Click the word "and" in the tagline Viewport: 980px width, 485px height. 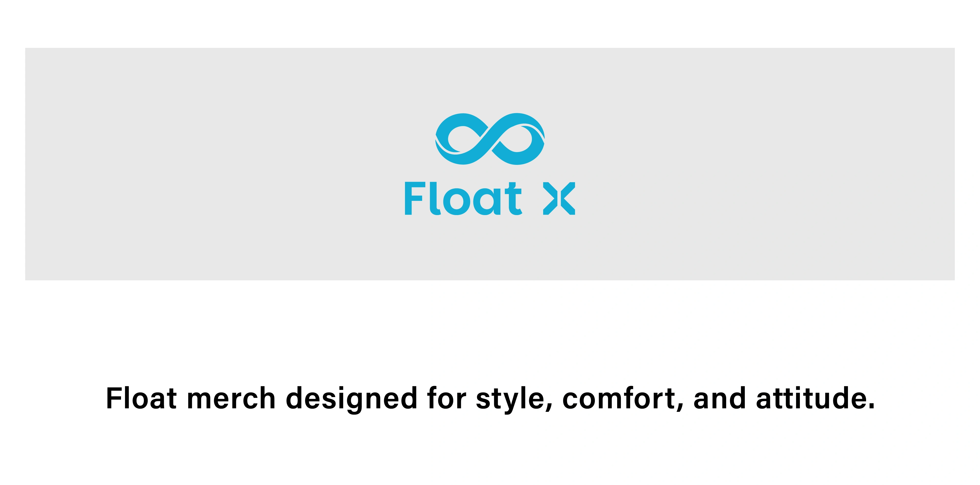(x=720, y=398)
